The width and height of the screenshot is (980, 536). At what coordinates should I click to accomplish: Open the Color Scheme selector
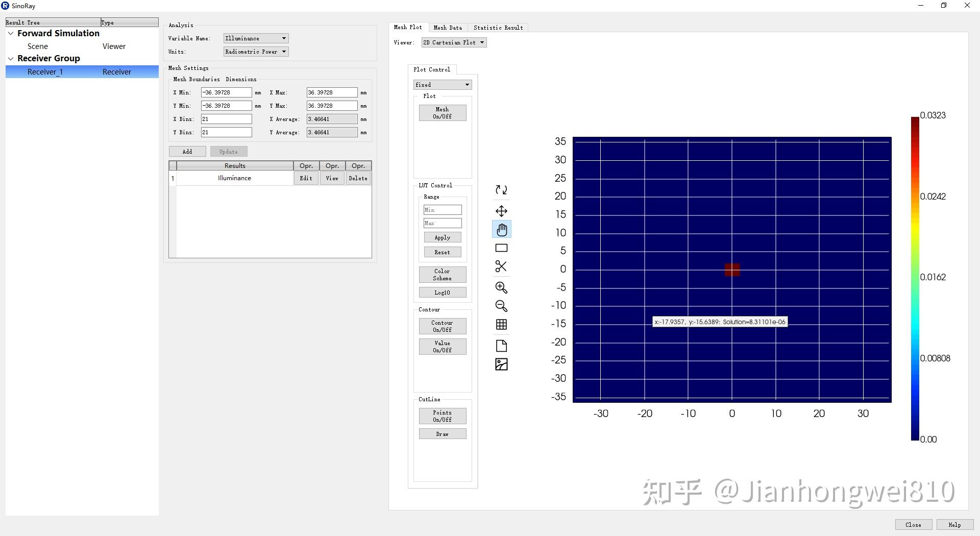click(442, 275)
